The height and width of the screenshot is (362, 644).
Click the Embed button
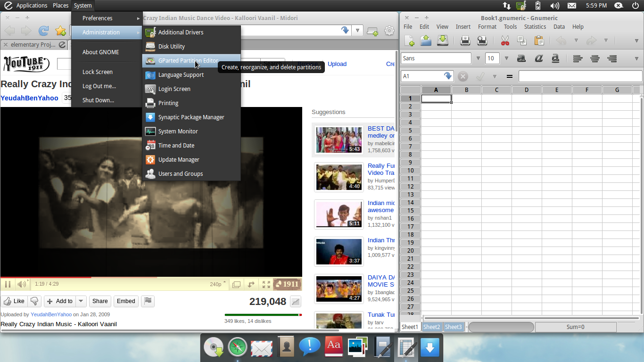pyautogui.click(x=126, y=301)
